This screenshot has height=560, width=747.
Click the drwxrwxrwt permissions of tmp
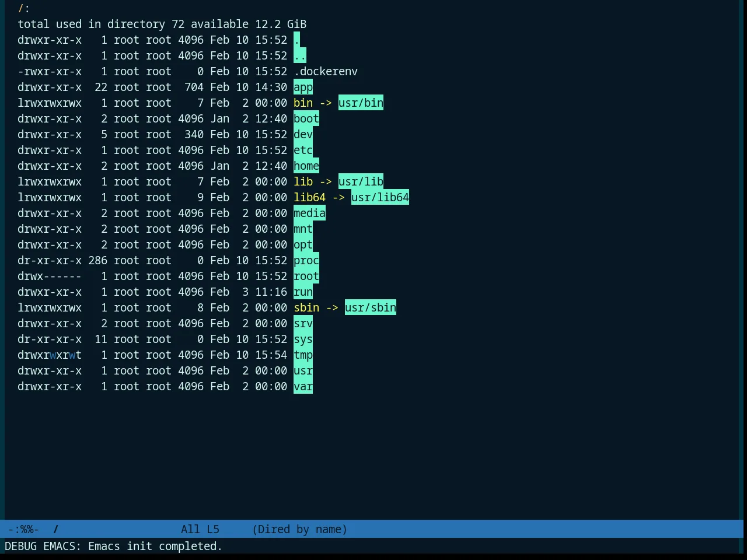(50, 355)
